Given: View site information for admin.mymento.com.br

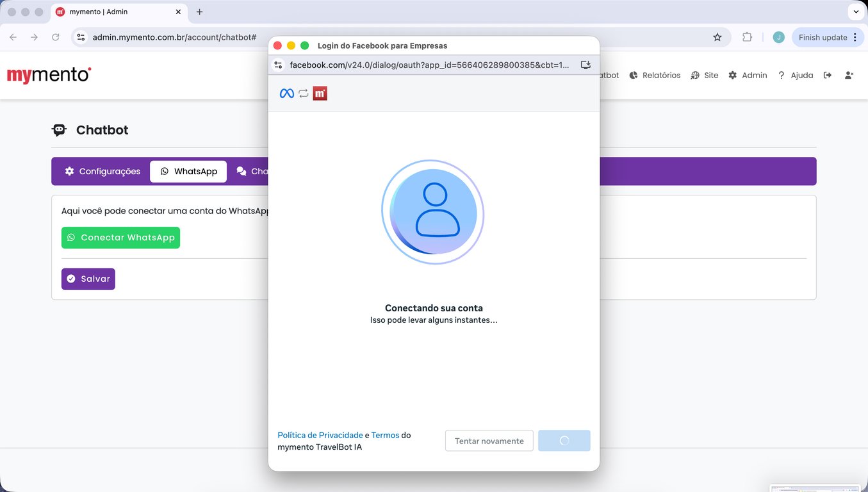Looking at the screenshot, I should tap(81, 37).
